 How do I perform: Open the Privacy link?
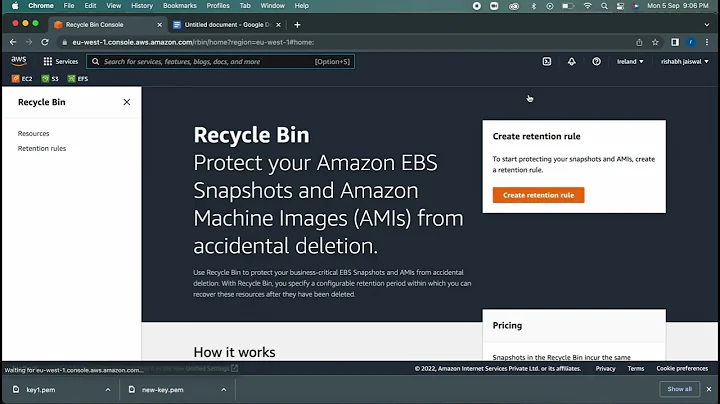(605, 368)
